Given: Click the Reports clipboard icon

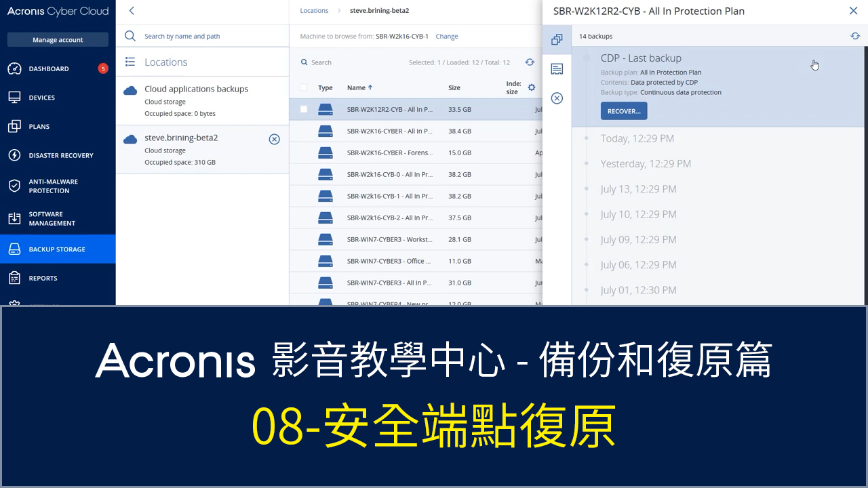Looking at the screenshot, I should pos(14,278).
